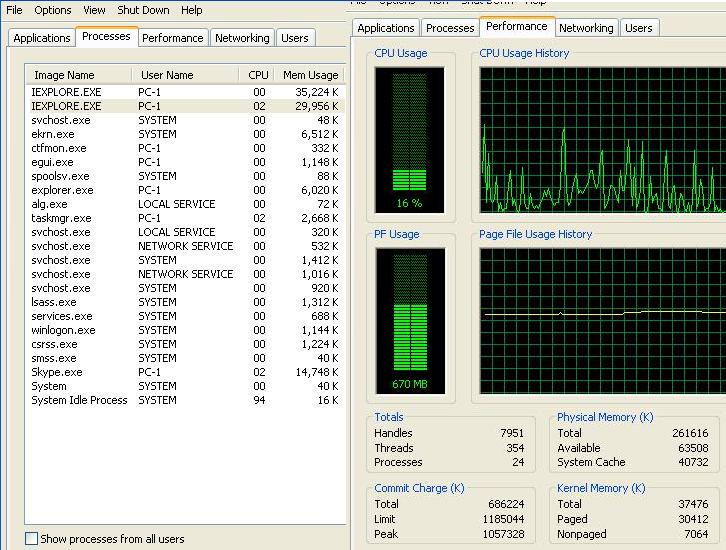The height and width of the screenshot is (550, 726).
Task: Open the Options menu
Action: click(53, 10)
